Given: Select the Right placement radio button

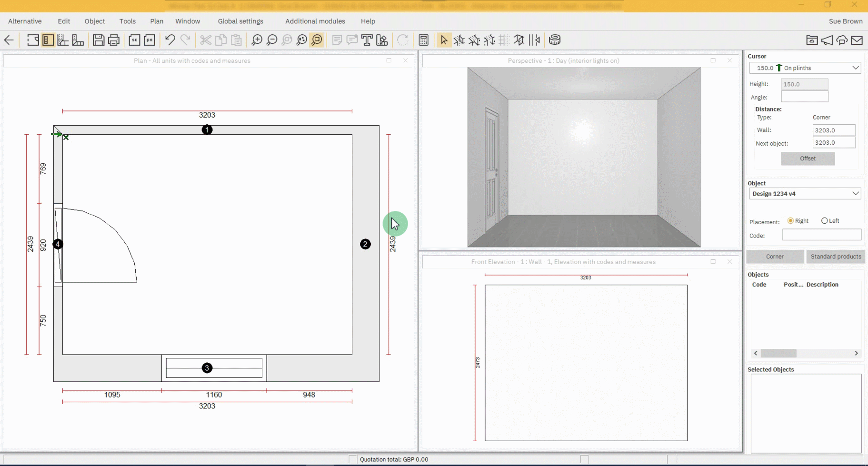Looking at the screenshot, I should (x=790, y=221).
